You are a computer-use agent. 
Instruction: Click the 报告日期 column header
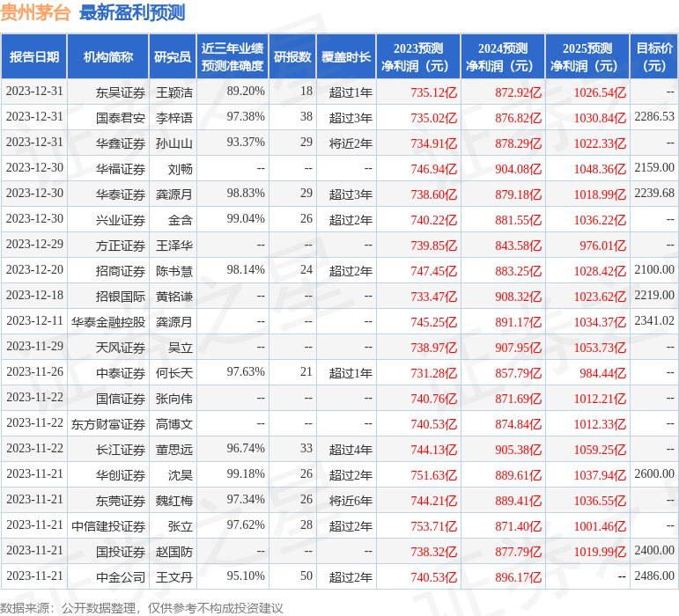[x=33, y=56]
